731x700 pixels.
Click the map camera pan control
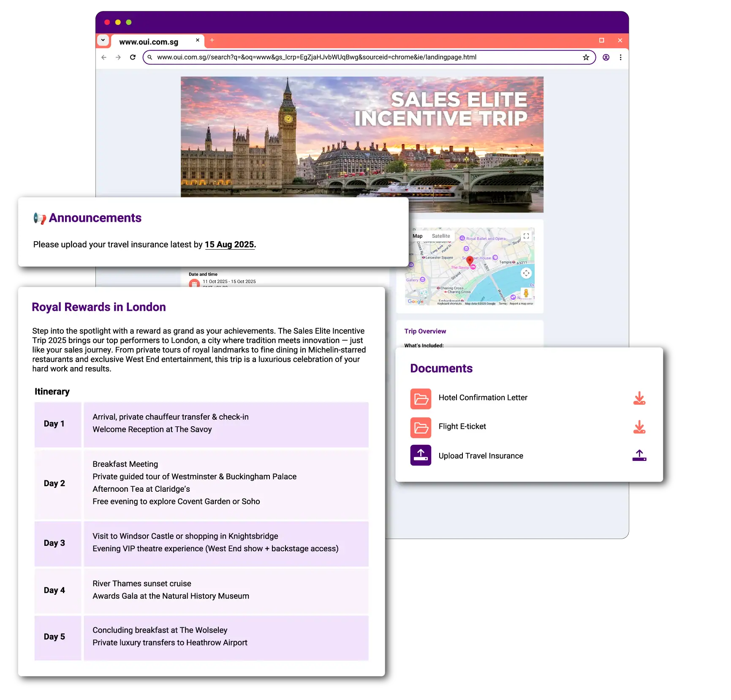click(x=526, y=273)
